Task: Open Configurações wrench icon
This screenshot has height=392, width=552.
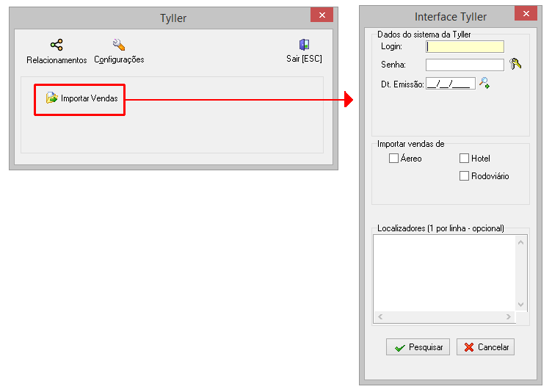Action: tap(119, 46)
